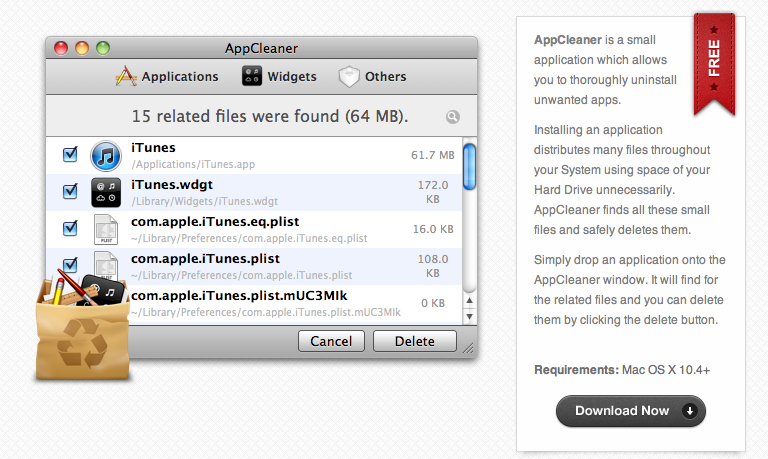Click the scrollbar up arrow
Image resolution: width=768 pixels, height=459 pixels.
[469, 300]
